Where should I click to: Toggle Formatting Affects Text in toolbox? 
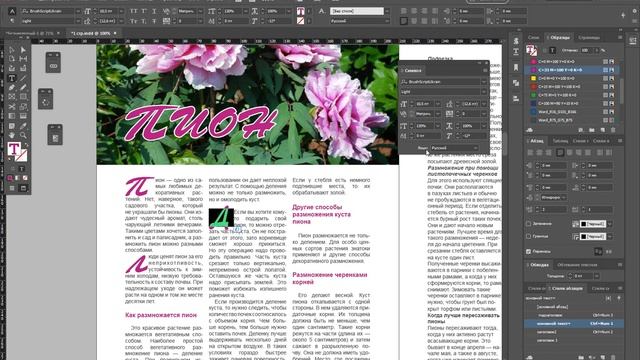[x=22, y=169]
